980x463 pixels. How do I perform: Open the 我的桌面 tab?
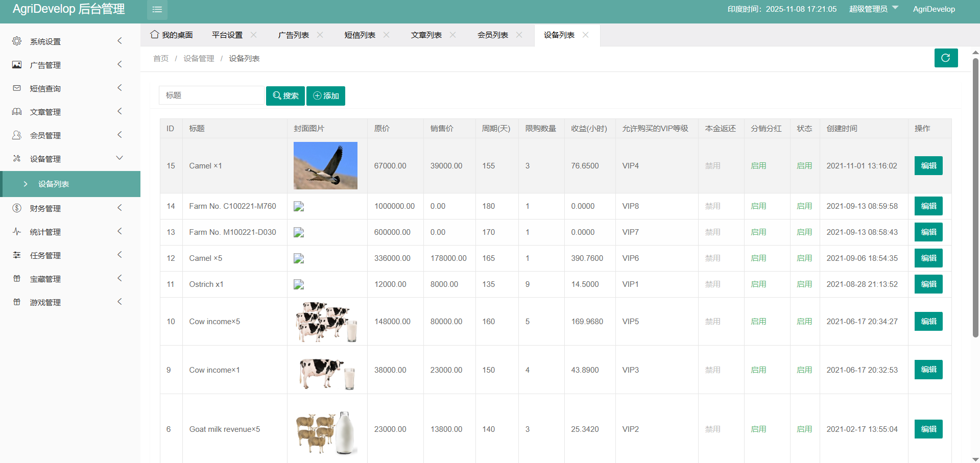coord(172,35)
